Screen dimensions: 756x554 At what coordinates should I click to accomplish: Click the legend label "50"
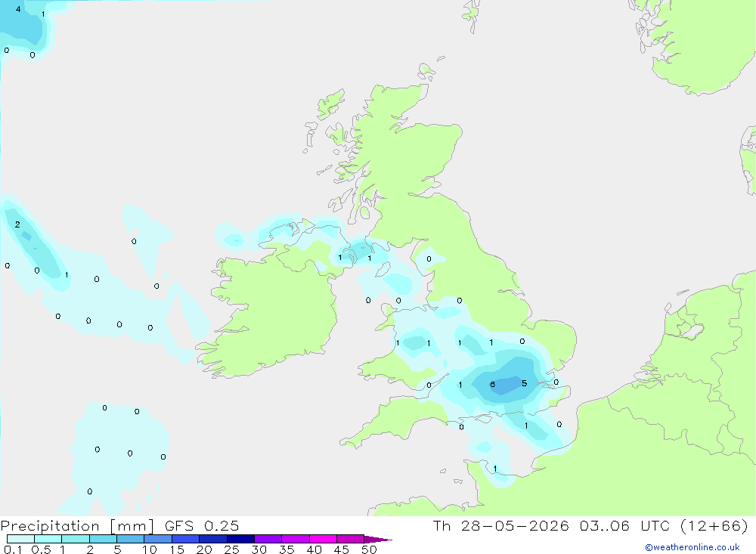pos(369,549)
